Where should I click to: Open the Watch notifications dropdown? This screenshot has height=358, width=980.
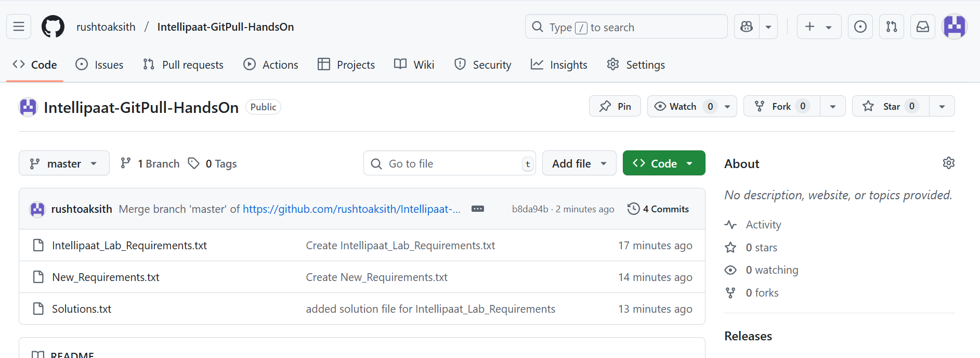coord(692,106)
